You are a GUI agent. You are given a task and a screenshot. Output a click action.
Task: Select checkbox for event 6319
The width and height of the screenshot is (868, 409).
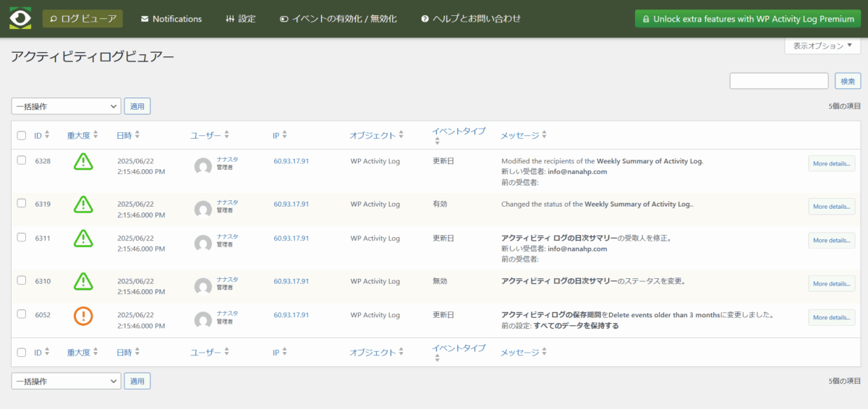point(22,204)
